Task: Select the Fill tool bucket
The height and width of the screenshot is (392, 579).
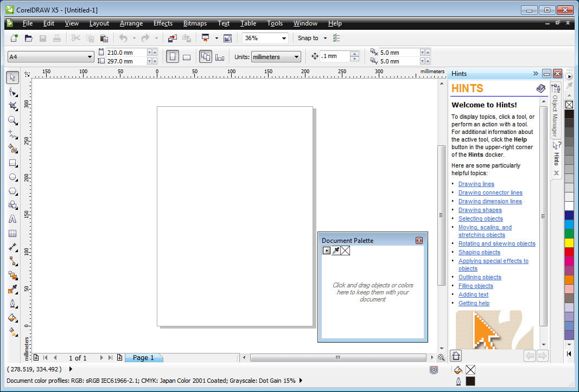Action: [x=12, y=318]
